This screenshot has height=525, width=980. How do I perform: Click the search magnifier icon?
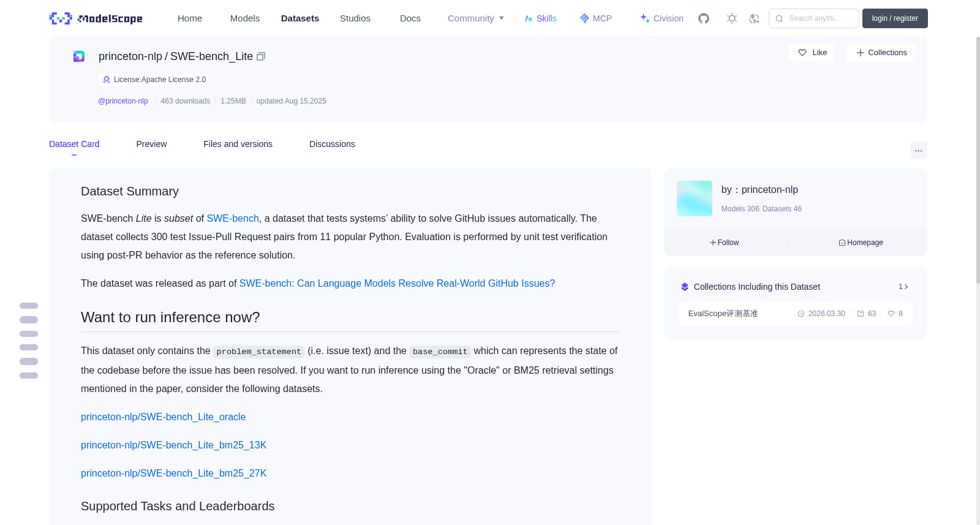point(779,18)
